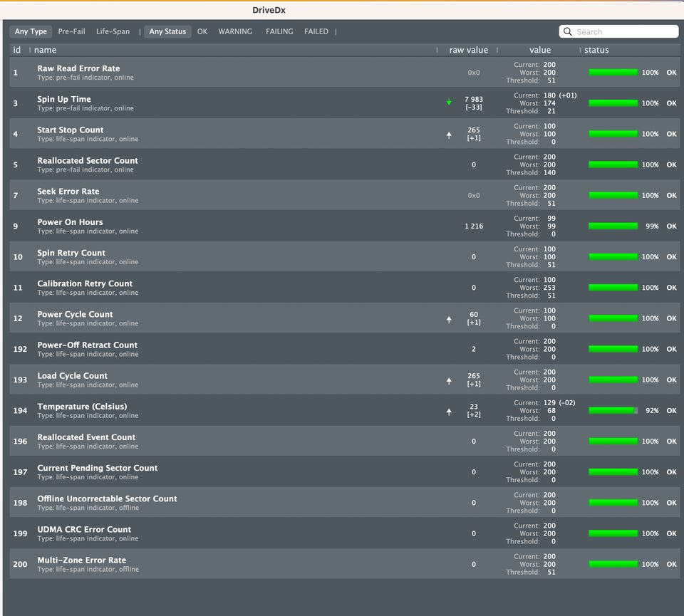This screenshot has width=684, height=616.
Task: Click the Power On Hours 99% bar
Action: pyautogui.click(x=613, y=226)
